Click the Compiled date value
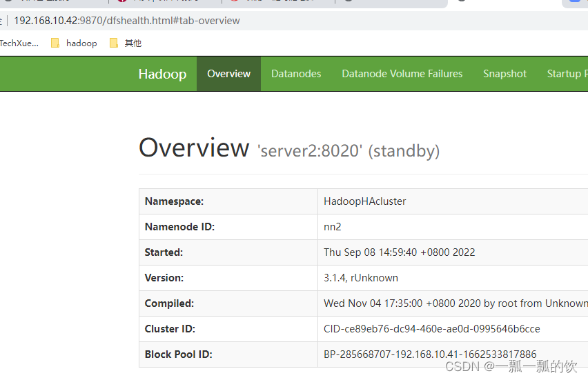Viewport: 588px width, 380px height. coord(455,303)
